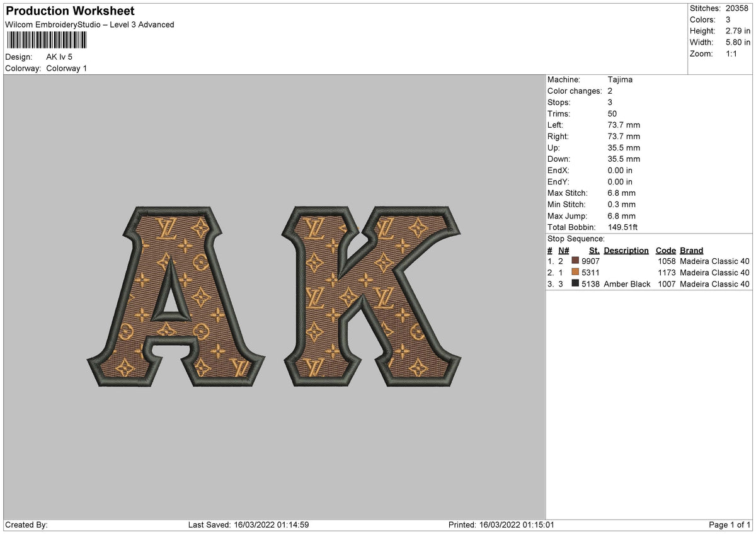
Task: Click the Amber Black description
Action: pyautogui.click(x=627, y=284)
